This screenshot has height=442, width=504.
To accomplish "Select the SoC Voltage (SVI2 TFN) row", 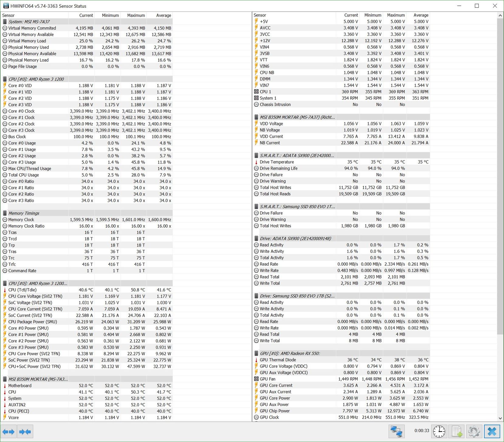I will [87, 302].
